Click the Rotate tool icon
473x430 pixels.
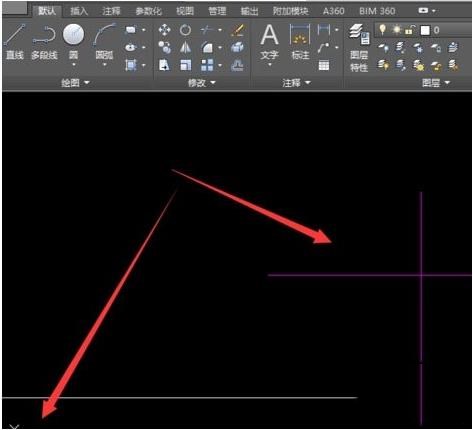(185, 30)
